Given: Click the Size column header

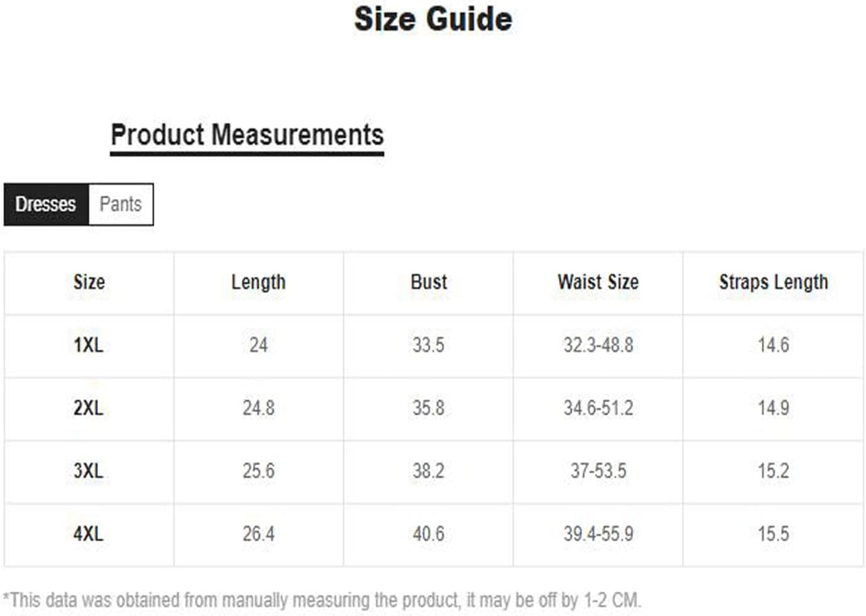Looking at the screenshot, I should pyautogui.click(x=89, y=282).
